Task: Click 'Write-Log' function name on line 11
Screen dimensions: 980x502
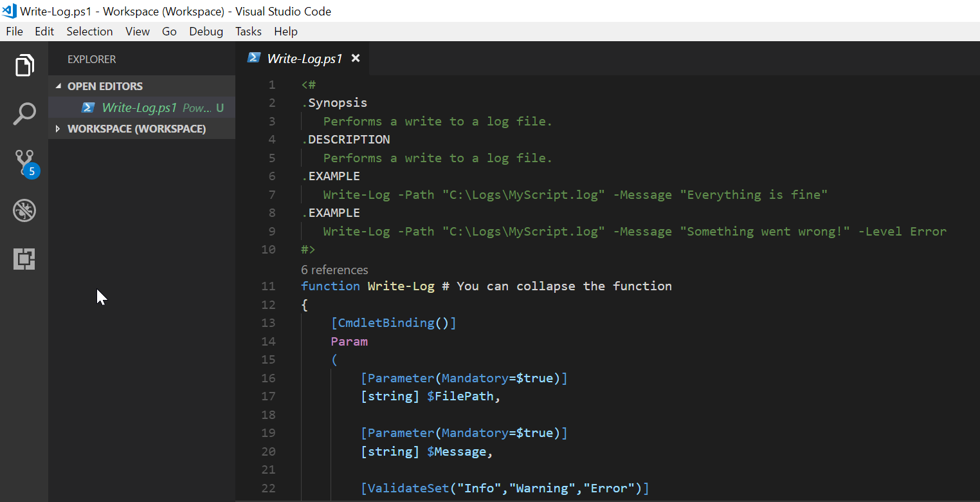Action: [x=401, y=286]
